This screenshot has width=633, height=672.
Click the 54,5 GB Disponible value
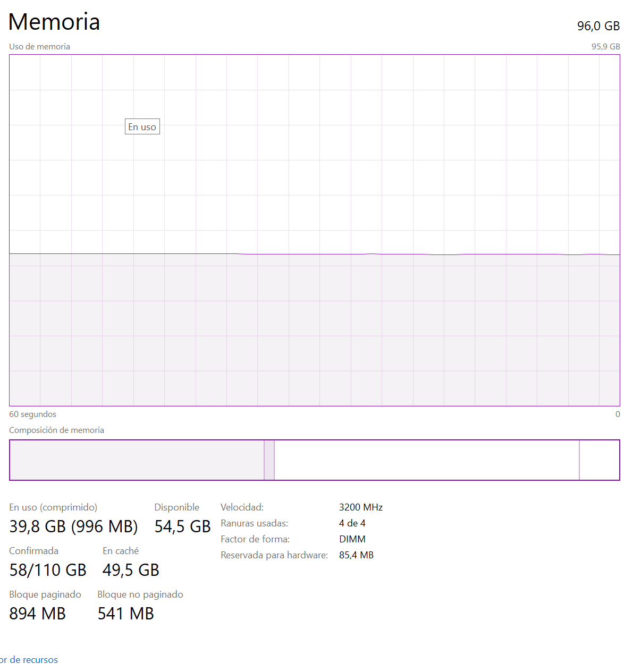(182, 526)
